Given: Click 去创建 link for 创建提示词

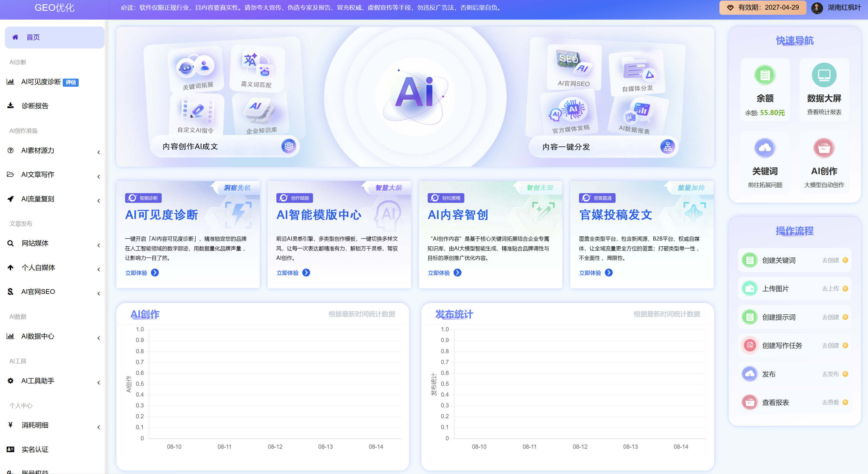Looking at the screenshot, I should [830, 317].
